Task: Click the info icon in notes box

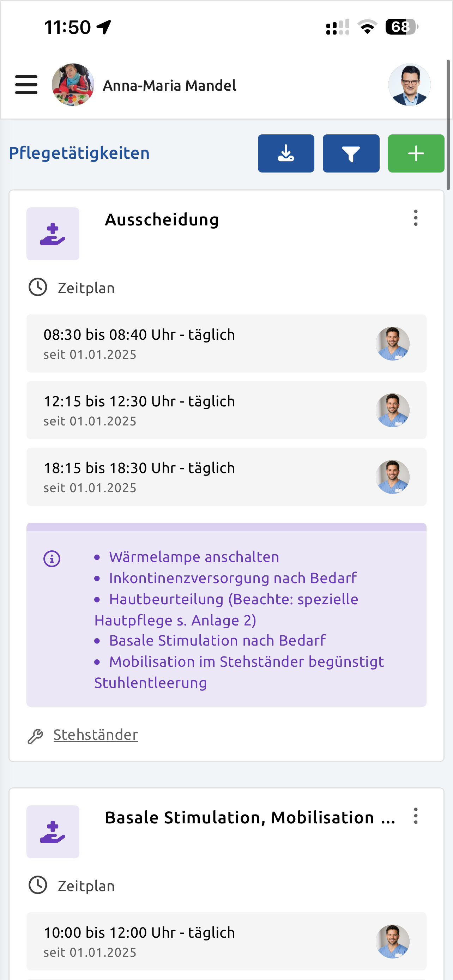Action: click(x=52, y=559)
